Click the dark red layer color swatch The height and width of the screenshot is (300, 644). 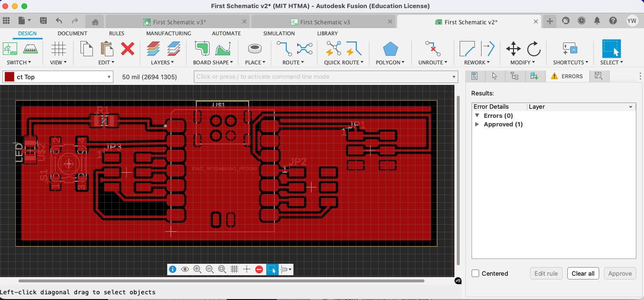(x=9, y=77)
